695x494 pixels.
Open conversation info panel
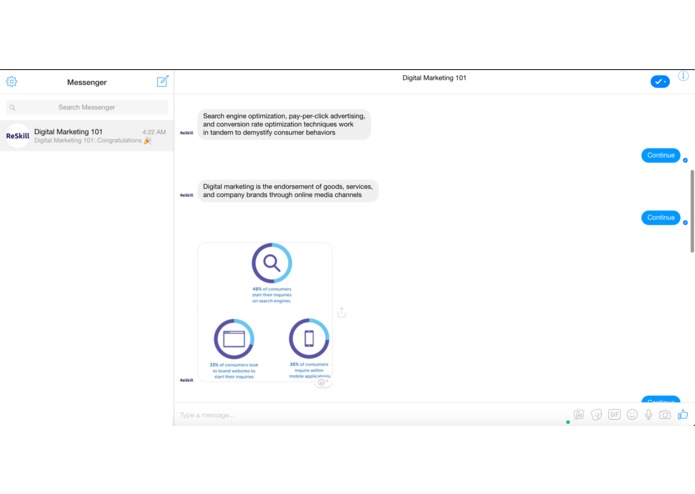coord(683,76)
